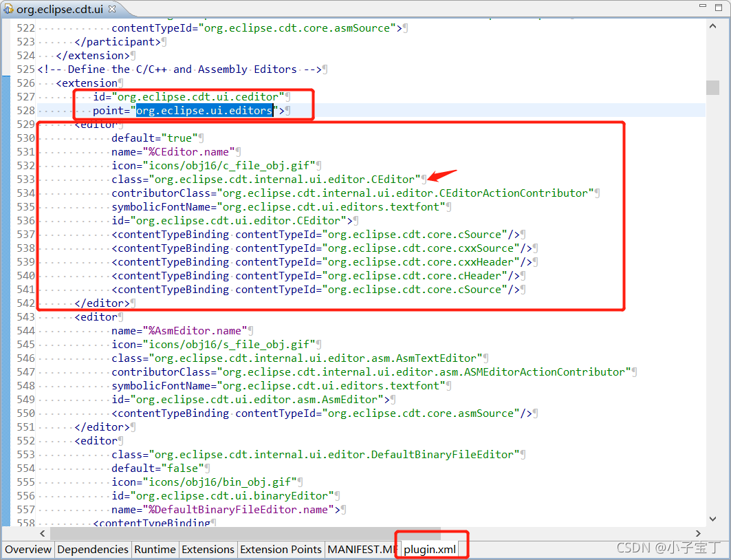Maximize the editor area
Screen dimensions: 731x560
click(719, 6)
